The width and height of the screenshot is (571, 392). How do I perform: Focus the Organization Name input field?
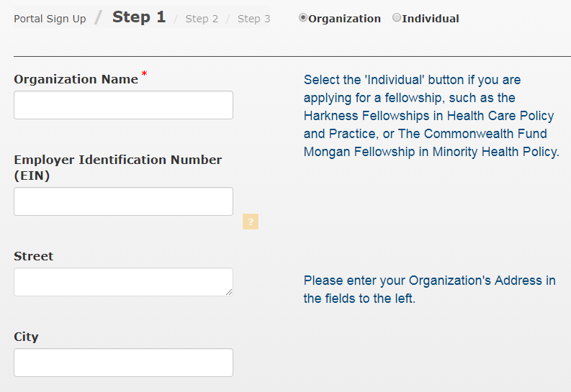click(123, 105)
